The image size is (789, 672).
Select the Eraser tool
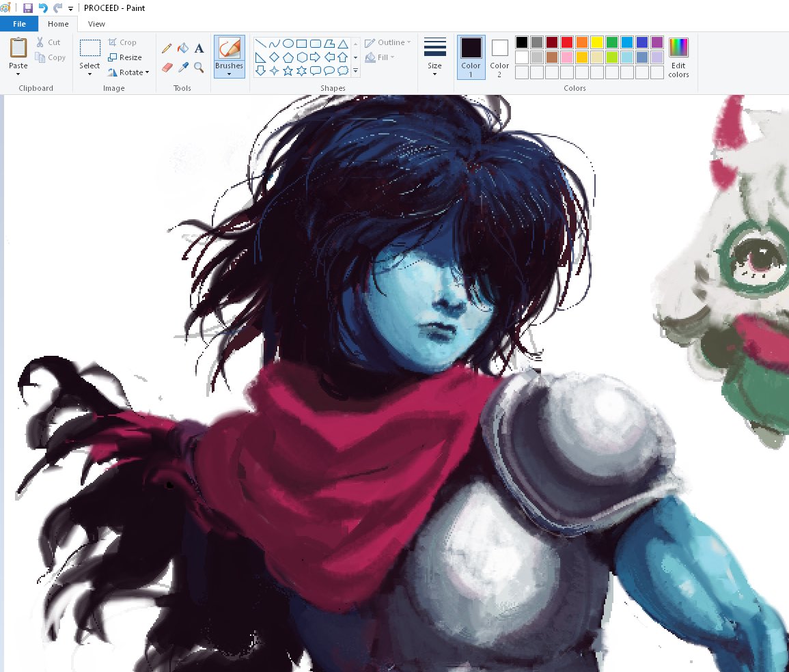(x=167, y=68)
